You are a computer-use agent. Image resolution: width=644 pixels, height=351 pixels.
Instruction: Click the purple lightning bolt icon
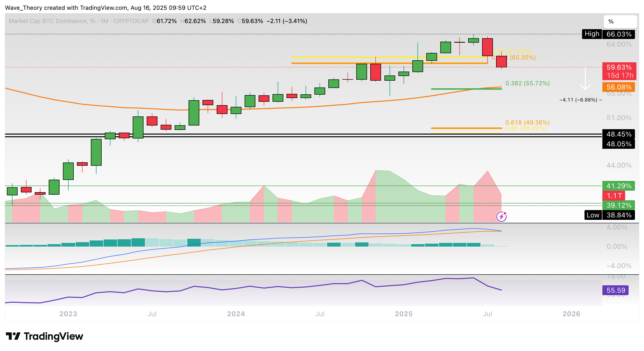[501, 217]
